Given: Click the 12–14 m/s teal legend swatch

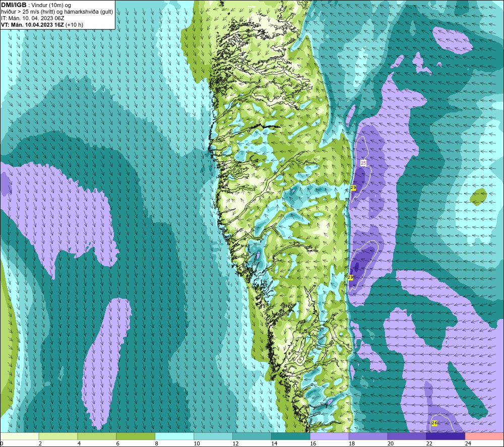Looking at the screenshot, I should pyautogui.click(x=251, y=436).
